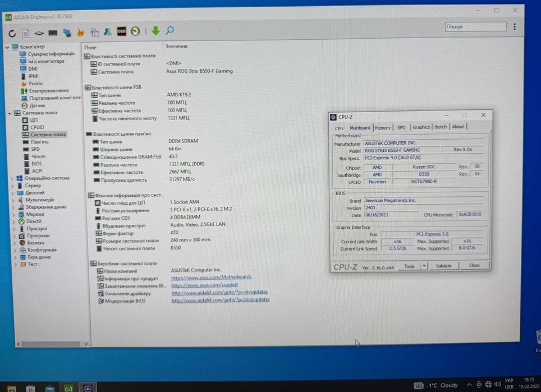Open the user account toolbar icon

pos(108,32)
